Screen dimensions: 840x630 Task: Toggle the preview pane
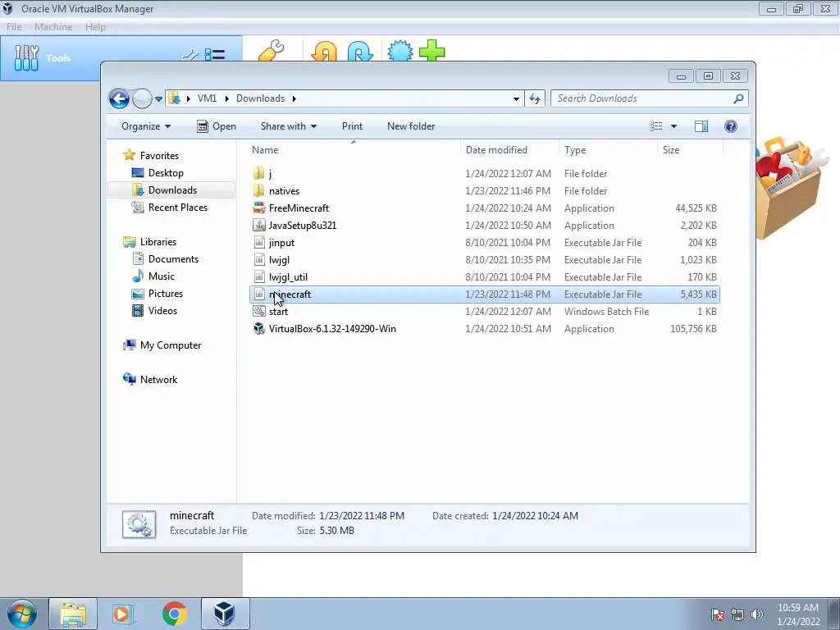point(701,126)
